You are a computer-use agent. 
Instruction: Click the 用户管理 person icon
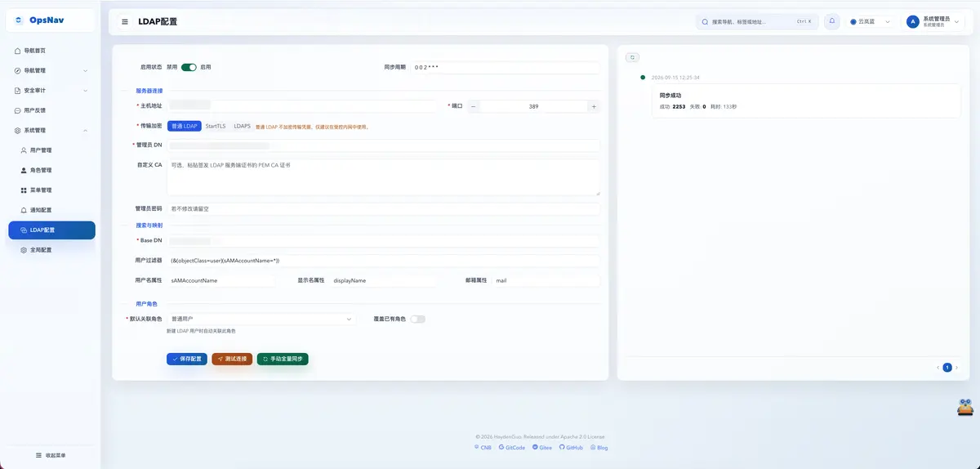(24, 150)
